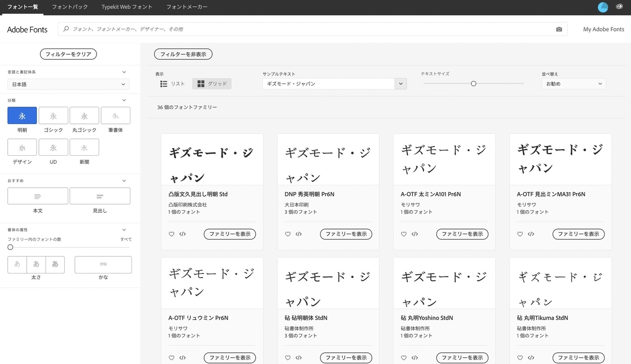Click the camera visual search icon

(559, 29)
